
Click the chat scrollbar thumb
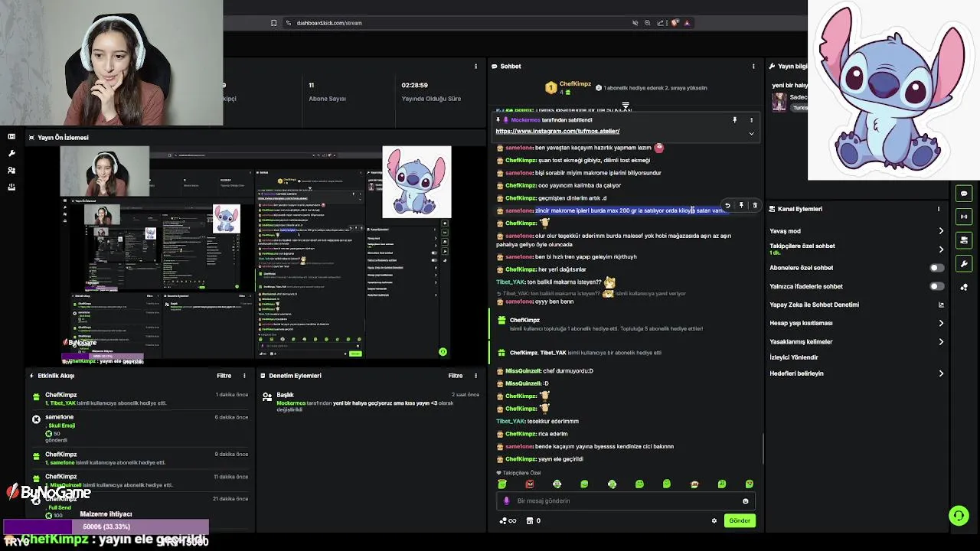(763, 448)
